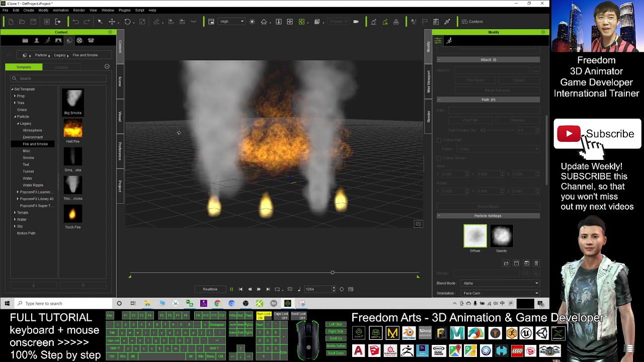Expand the Tree node in template list
Viewport: 644px width, 362px height.
(x=15, y=103)
